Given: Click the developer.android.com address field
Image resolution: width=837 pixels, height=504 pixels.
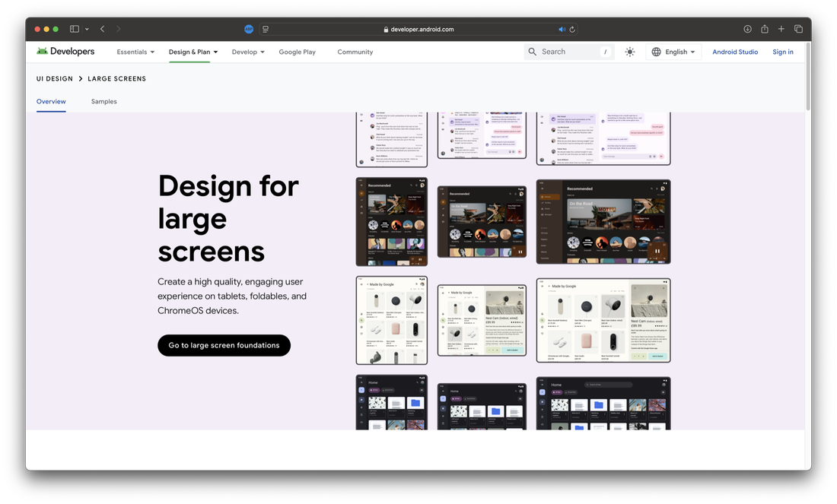Looking at the screenshot, I should pos(418,30).
